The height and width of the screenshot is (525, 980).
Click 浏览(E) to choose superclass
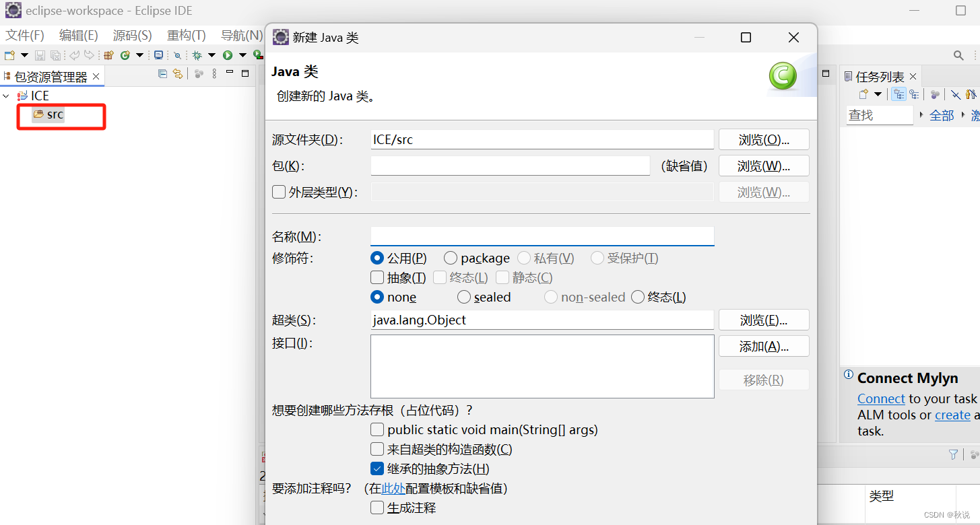pyautogui.click(x=764, y=320)
